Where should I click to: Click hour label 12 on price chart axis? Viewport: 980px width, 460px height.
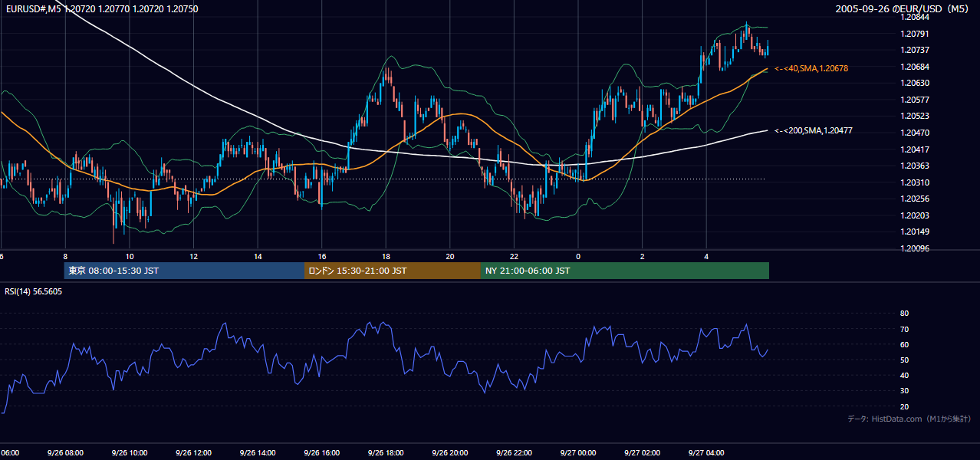click(194, 256)
